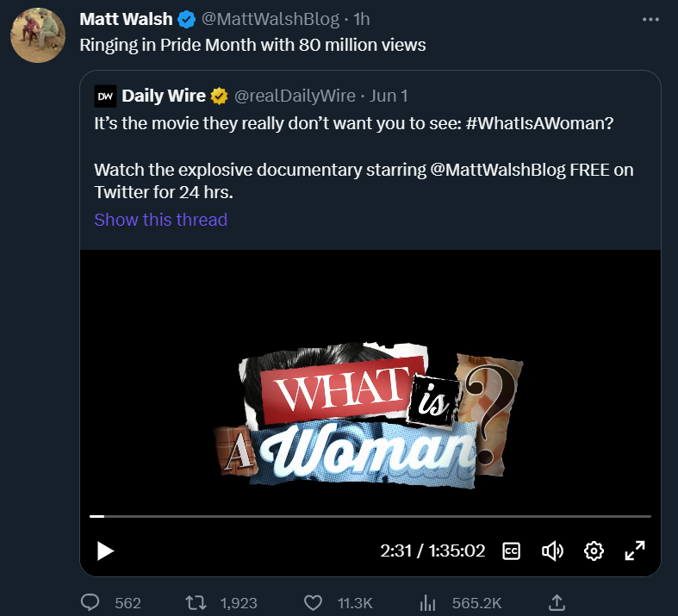Click Show this thread link
Viewport: 678px width, 616px height.
160,220
